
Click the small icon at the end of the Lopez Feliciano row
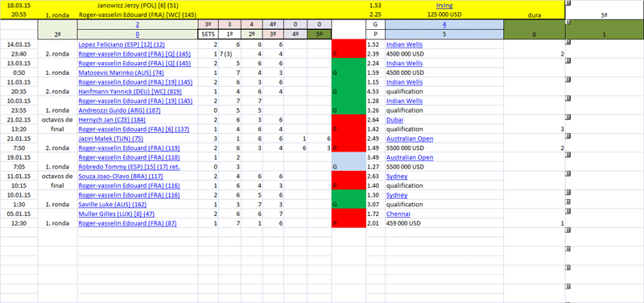568,42
